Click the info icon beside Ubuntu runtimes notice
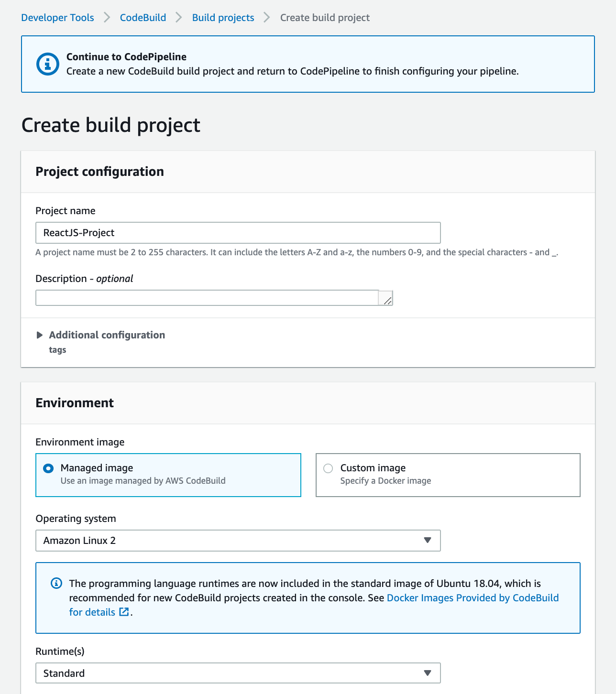Viewport: 616px width, 694px height. [56, 583]
